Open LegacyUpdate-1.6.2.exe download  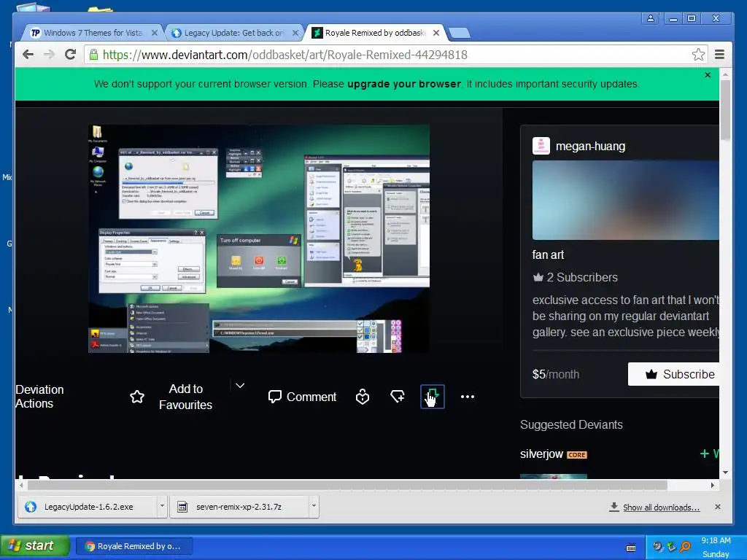pyautogui.click(x=88, y=507)
